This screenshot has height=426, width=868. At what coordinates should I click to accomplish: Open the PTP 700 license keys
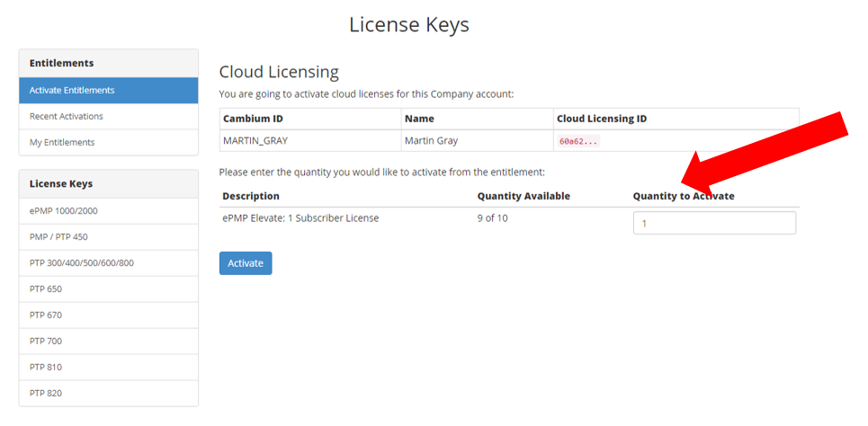pos(46,341)
